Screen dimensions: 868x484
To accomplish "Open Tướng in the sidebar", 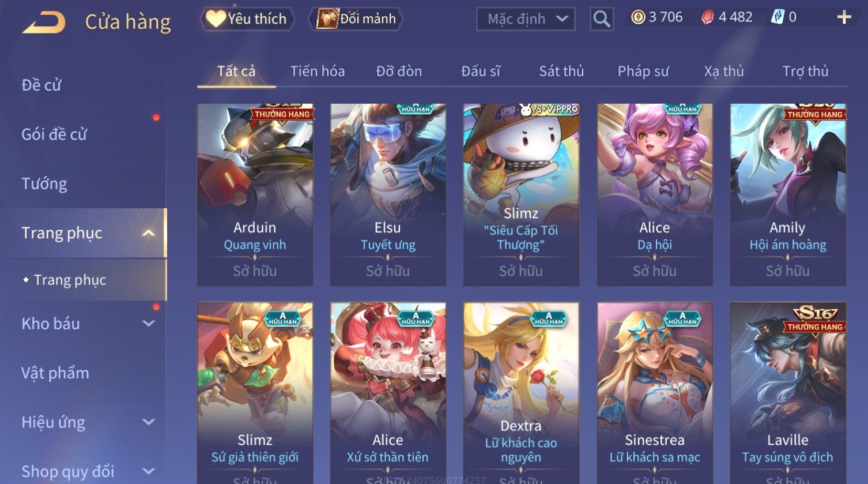I will (44, 183).
